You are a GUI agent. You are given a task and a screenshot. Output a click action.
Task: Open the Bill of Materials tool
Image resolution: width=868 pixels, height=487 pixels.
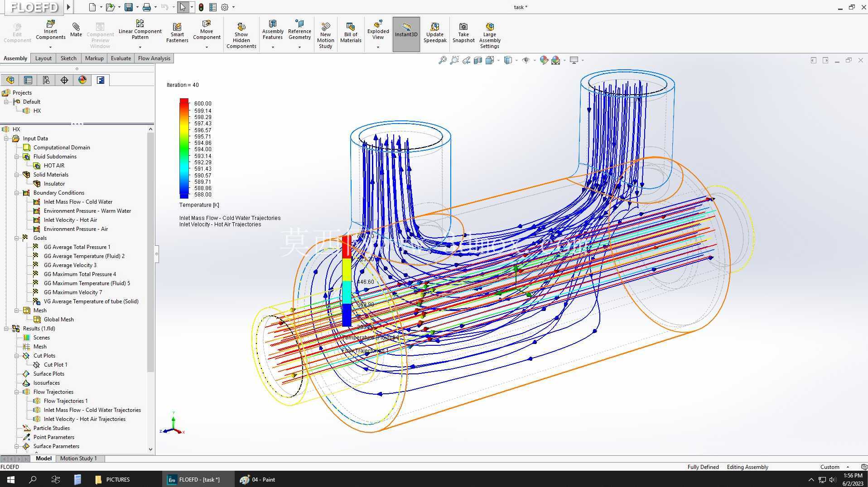[351, 33]
